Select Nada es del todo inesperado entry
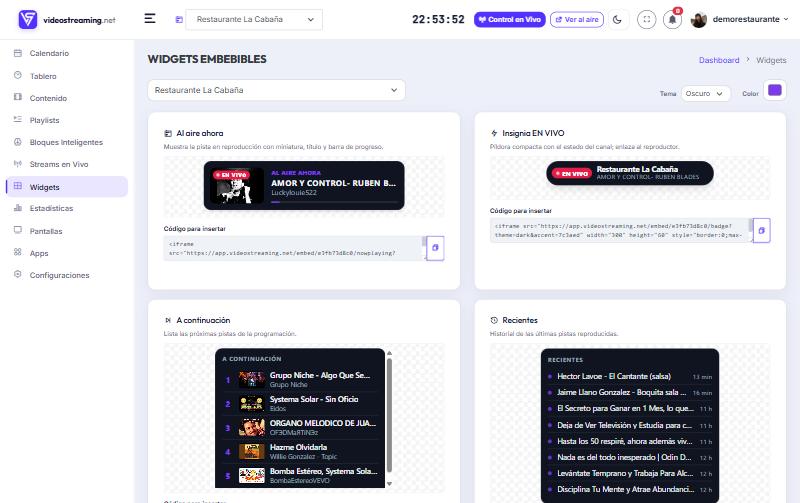This screenshot has width=800, height=503. [x=630, y=457]
